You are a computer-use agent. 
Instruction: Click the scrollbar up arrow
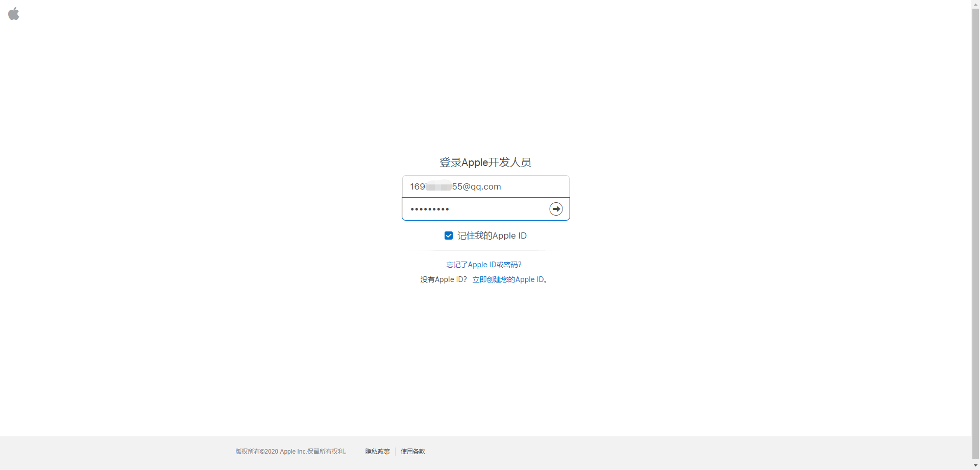click(976, 4)
